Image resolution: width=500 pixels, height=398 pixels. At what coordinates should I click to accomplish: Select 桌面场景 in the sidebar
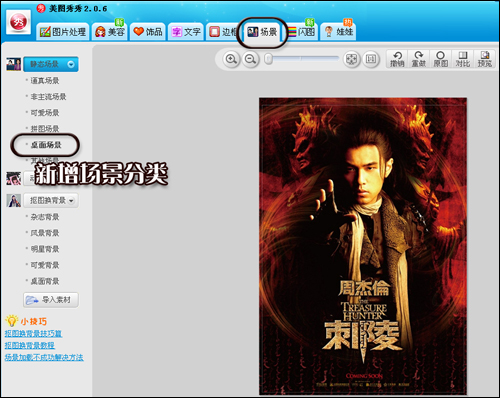(46, 145)
